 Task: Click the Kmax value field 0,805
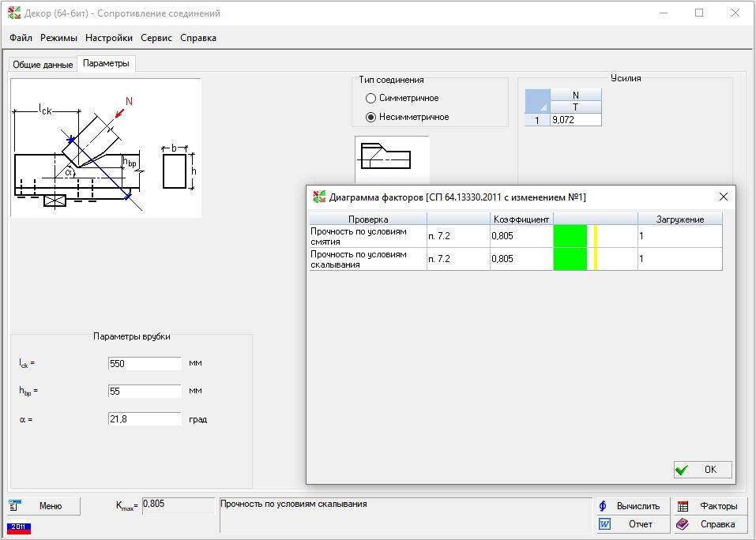[x=179, y=506]
